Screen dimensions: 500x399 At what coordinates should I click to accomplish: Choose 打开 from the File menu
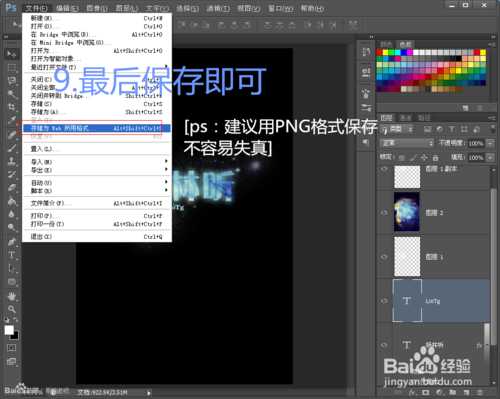97,26
